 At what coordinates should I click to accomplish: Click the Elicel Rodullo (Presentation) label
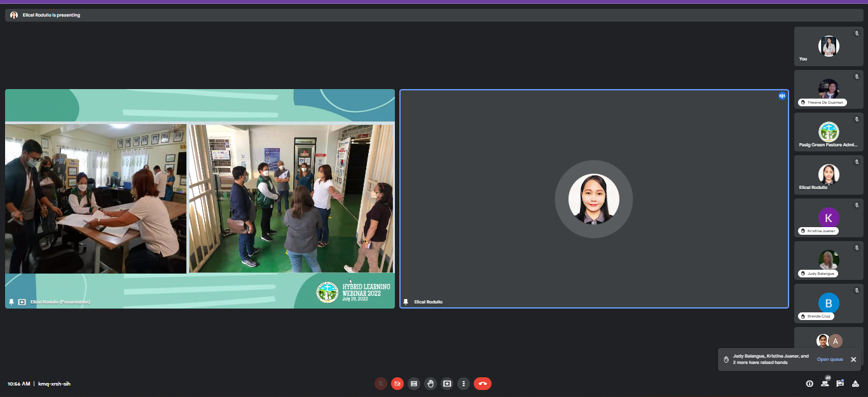click(x=60, y=302)
